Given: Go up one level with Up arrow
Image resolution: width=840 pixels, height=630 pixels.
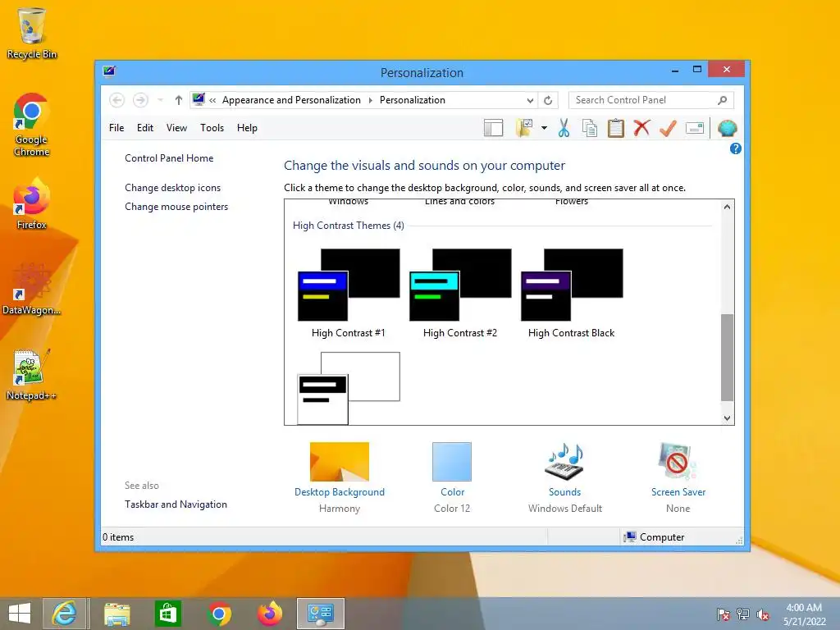Looking at the screenshot, I should pyautogui.click(x=178, y=100).
